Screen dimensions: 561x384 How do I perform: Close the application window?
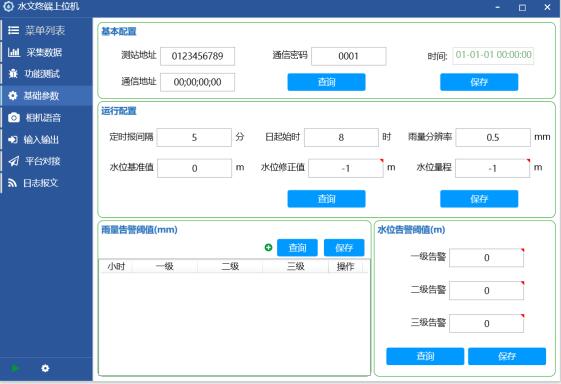[547, 7]
